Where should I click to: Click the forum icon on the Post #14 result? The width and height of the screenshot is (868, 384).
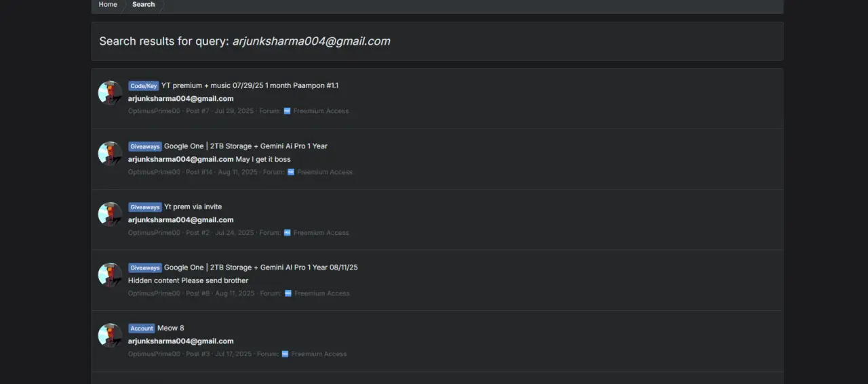pos(290,172)
